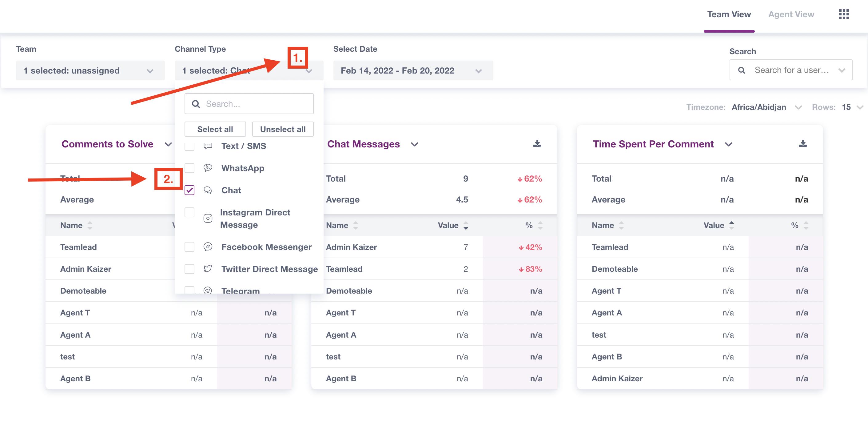Viewport: 868px width, 421px height.
Task: Select the Twitter Direct Message option
Action: click(269, 269)
